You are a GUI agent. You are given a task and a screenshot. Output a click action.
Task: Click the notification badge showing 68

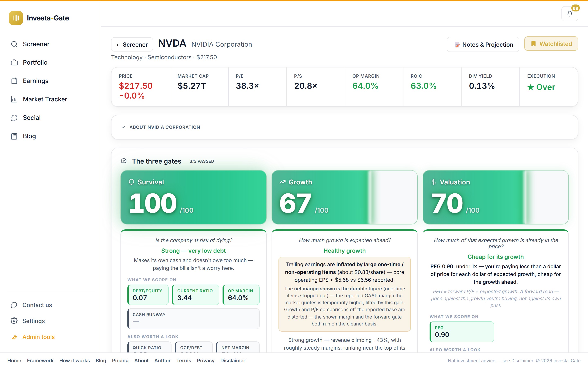[x=575, y=8]
